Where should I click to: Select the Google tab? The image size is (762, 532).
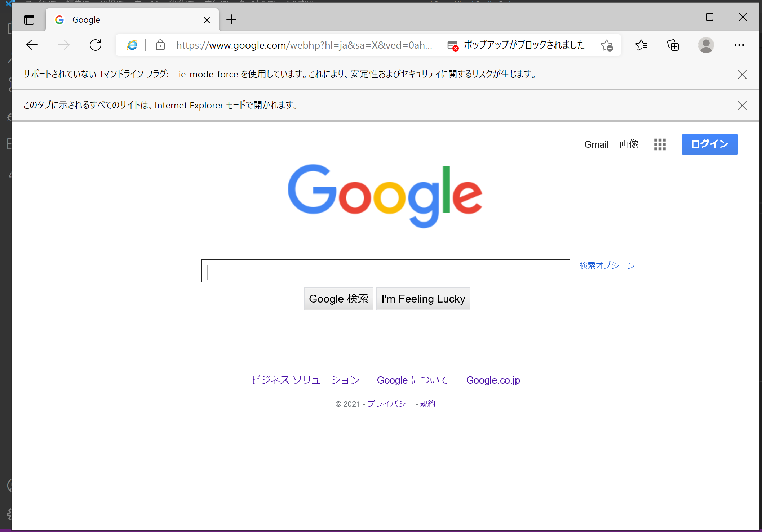coord(132,20)
